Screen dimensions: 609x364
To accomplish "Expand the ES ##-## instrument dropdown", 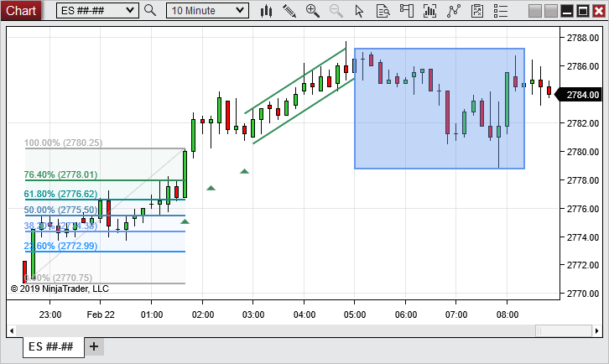I will pos(129,11).
